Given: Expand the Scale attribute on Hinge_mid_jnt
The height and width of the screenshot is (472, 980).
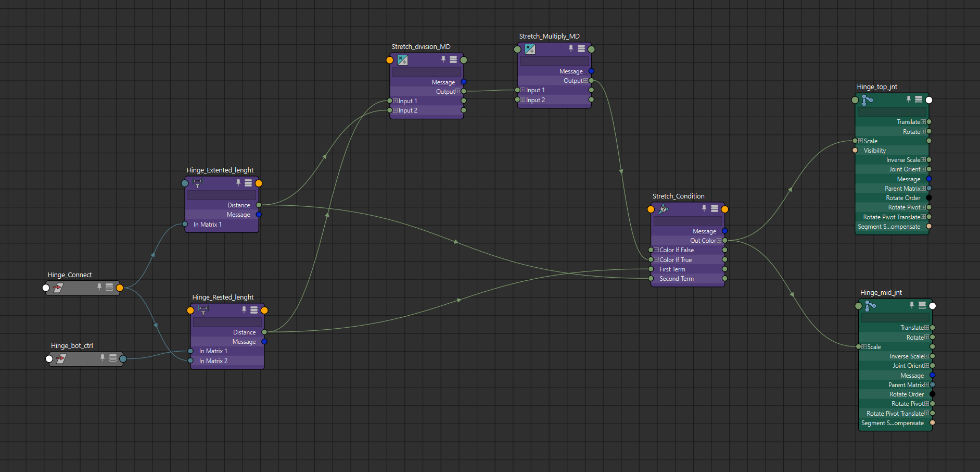Looking at the screenshot, I should [864, 347].
